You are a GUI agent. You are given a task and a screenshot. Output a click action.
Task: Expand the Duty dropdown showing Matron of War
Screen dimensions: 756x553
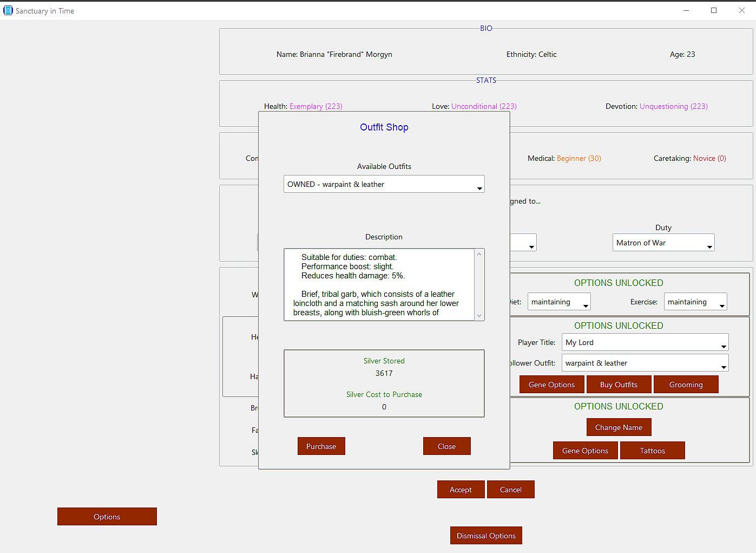tap(663, 243)
